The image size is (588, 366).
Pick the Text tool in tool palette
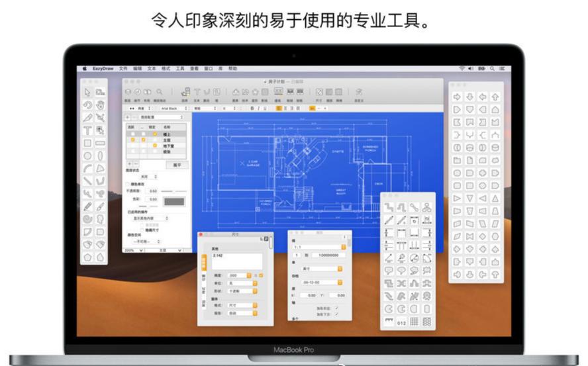click(x=87, y=130)
